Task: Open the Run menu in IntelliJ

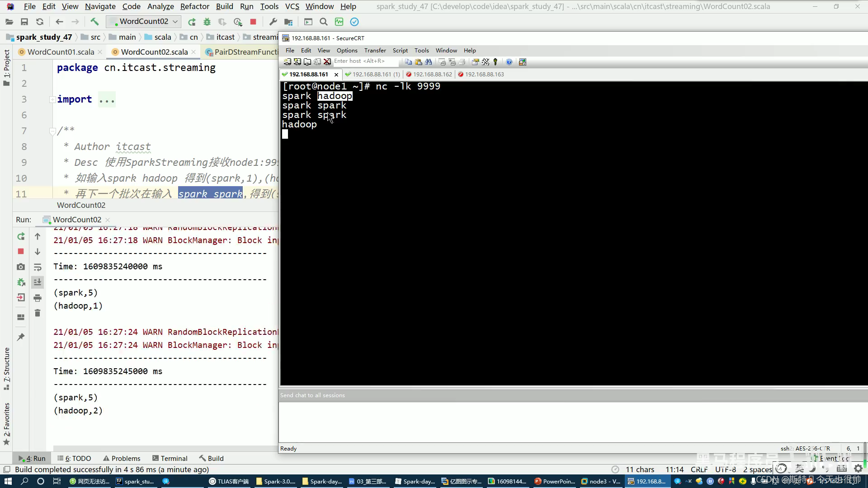Action: 246,7
